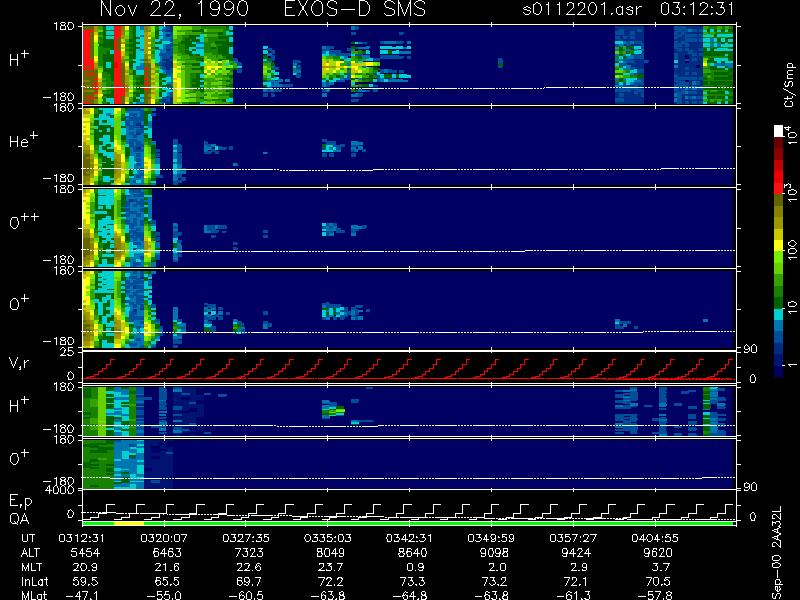Click the "InLat" row label
Screen dimensions: 800x600
click(34, 581)
